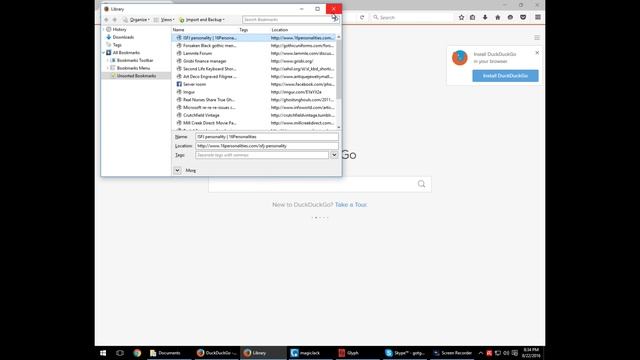The height and width of the screenshot is (360, 640).
Task: Switch to Glyph on taskbar
Action: (x=358, y=353)
